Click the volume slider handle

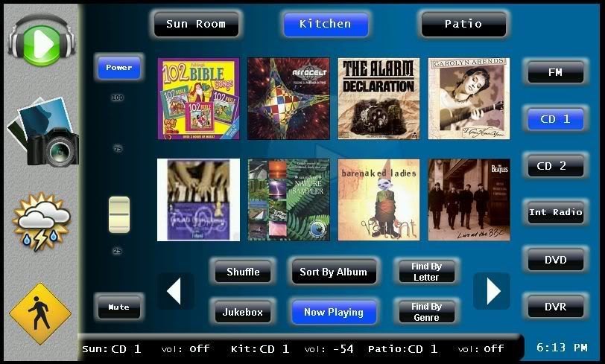click(119, 214)
